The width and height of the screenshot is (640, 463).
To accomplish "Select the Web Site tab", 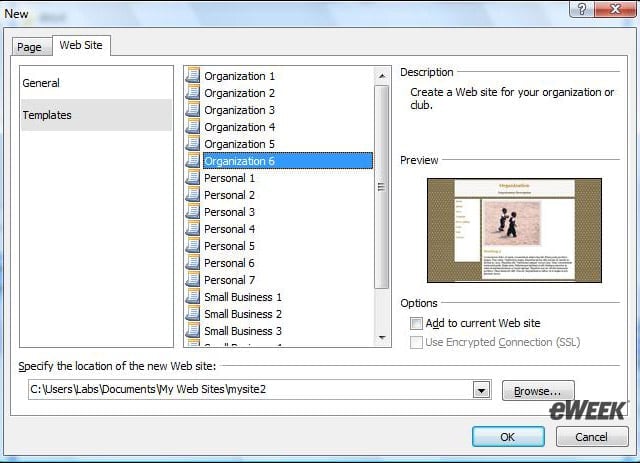I will (x=81, y=45).
